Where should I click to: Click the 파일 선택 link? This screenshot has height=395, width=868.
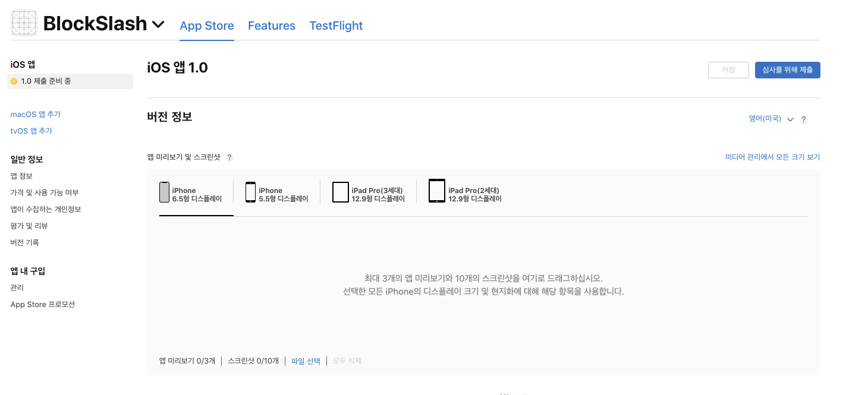[x=306, y=361]
